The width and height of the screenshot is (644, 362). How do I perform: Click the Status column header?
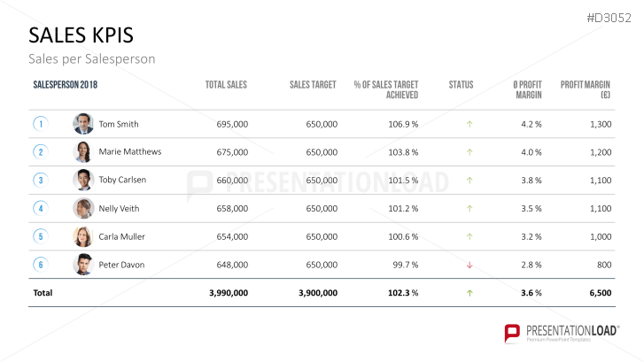(x=461, y=85)
